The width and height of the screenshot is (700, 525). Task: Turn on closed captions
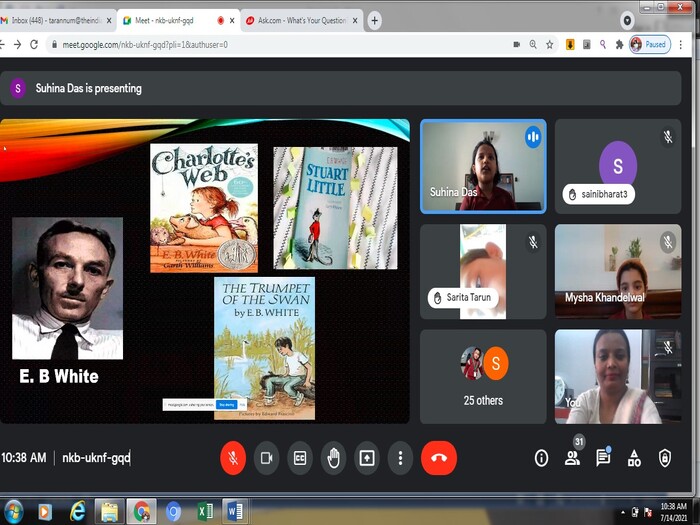coord(300,458)
